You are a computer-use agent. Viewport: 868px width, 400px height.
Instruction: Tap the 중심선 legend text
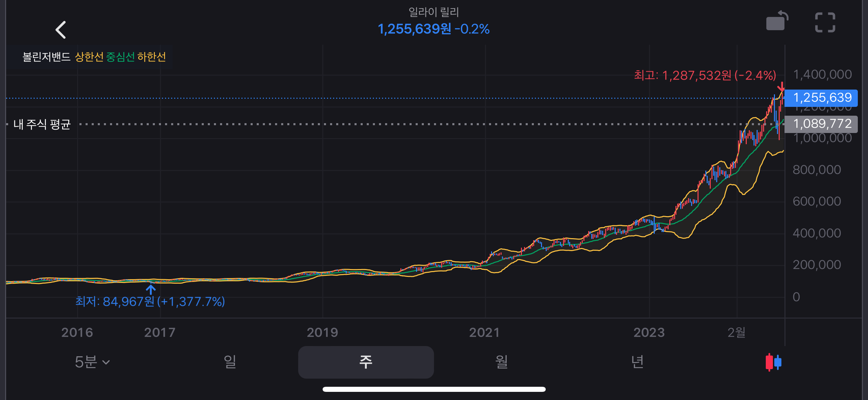[x=121, y=57]
